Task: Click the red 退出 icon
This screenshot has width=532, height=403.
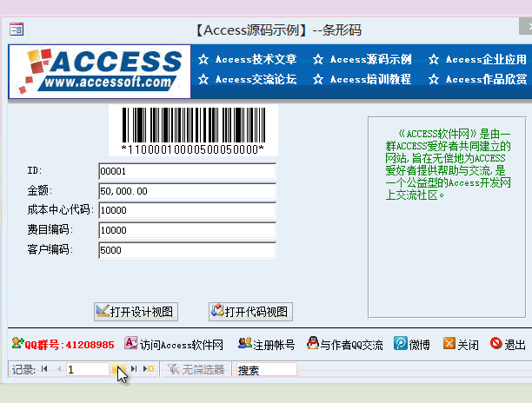Action: (x=496, y=343)
